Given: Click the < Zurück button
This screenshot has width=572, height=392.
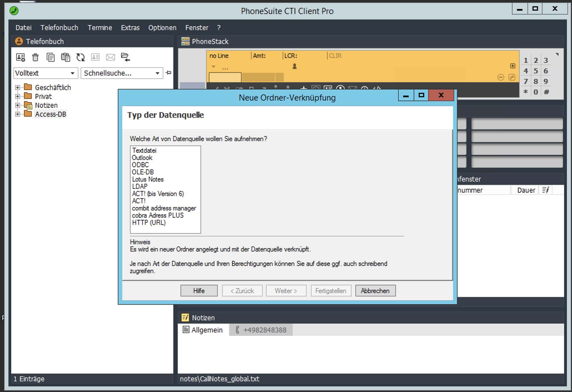Looking at the screenshot, I should click(242, 291).
